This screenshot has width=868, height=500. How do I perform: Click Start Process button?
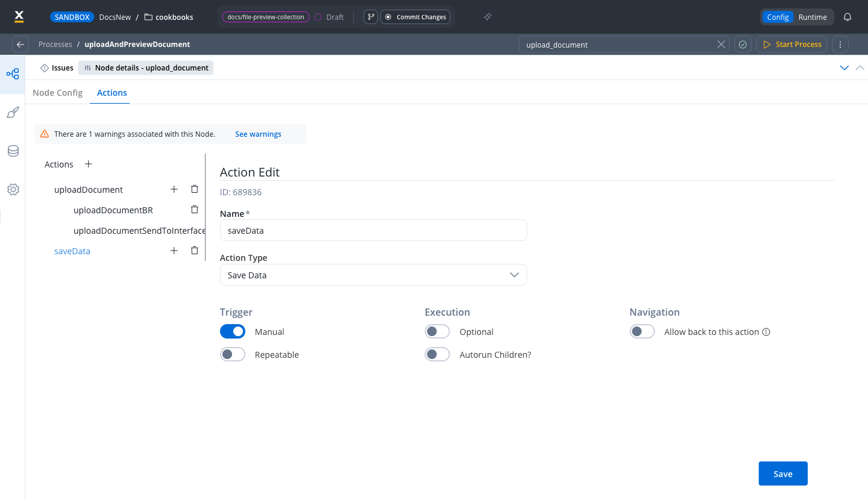point(792,45)
